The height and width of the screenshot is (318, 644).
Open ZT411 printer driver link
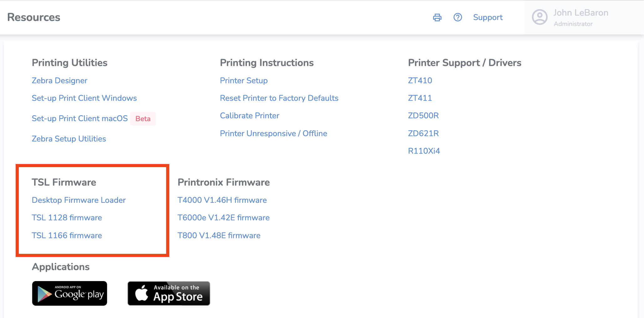tap(420, 98)
